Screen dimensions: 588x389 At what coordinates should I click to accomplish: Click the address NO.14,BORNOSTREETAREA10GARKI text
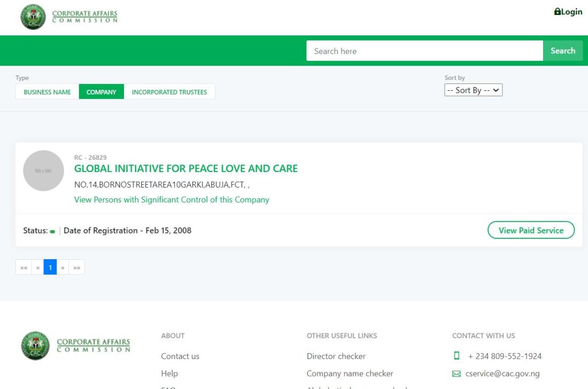(x=161, y=184)
